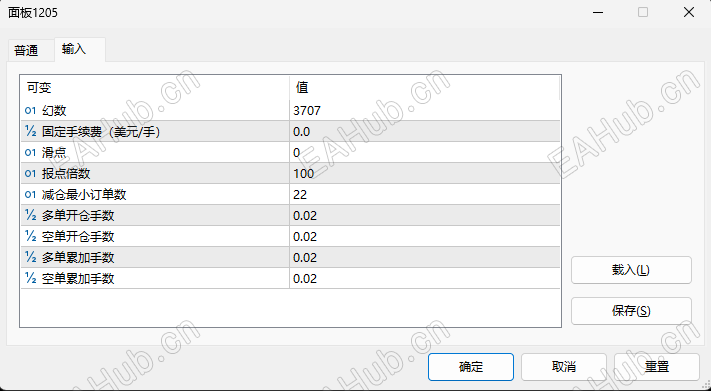Minimize the 面板1205 window
Screen dimensions: 711x391
(x=598, y=12)
